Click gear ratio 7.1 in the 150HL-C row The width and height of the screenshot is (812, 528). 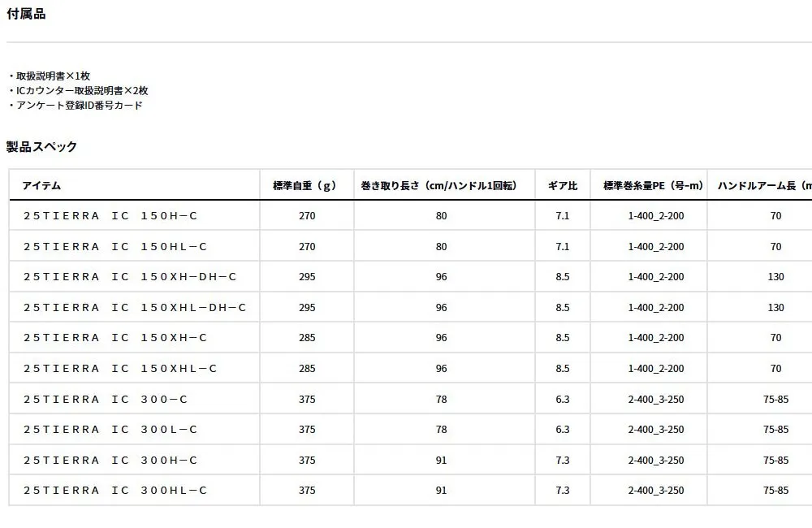pyautogui.click(x=563, y=247)
